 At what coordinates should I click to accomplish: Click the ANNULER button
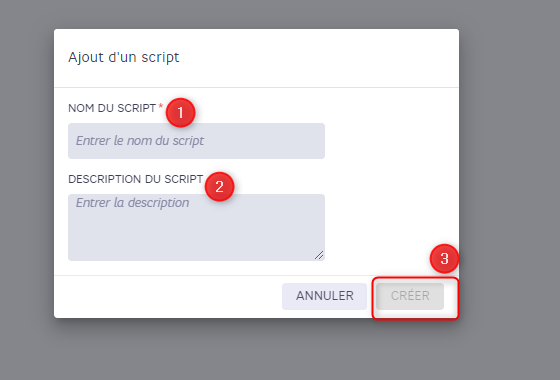tap(324, 296)
